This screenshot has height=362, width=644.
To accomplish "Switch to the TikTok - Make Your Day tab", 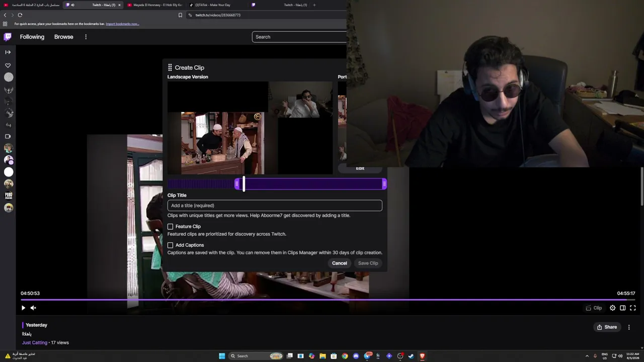I will [x=216, y=5].
